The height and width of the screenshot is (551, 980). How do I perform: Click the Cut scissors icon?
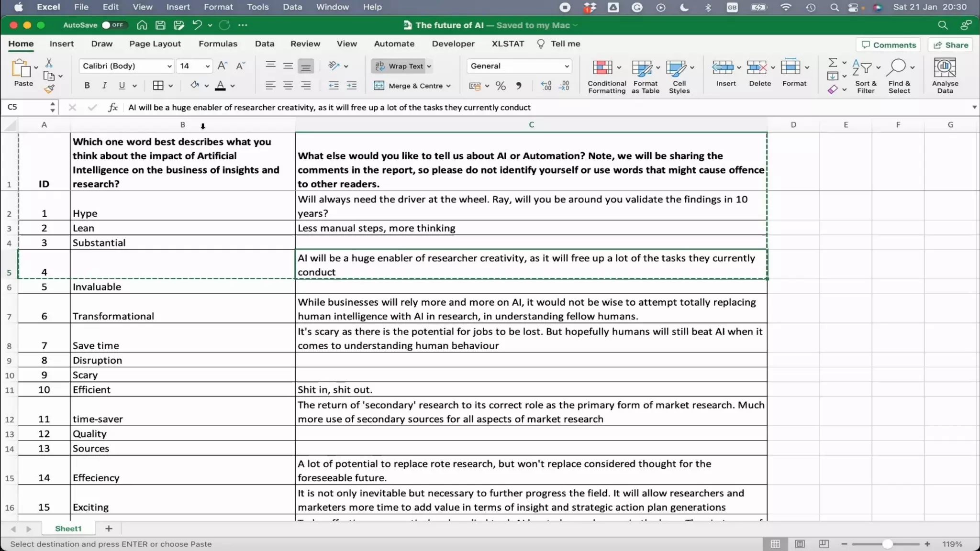click(x=49, y=63)
